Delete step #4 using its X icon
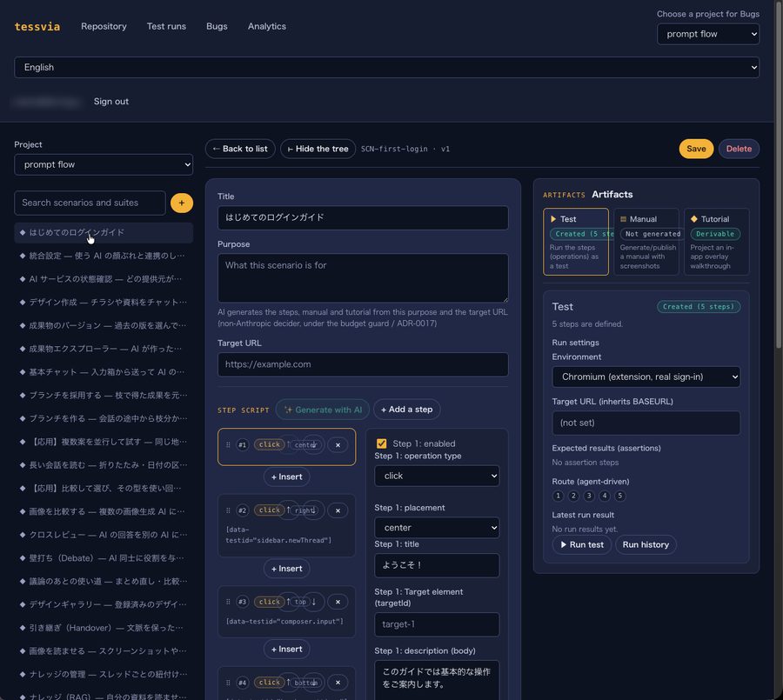Screen dimensions: 783x700 (338, 682)
